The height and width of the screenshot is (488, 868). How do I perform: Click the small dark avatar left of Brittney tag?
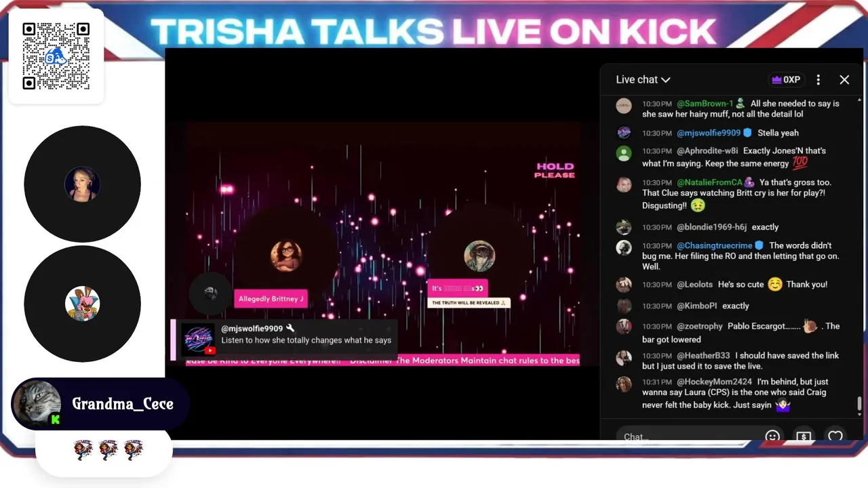click(x=211, y=293)
